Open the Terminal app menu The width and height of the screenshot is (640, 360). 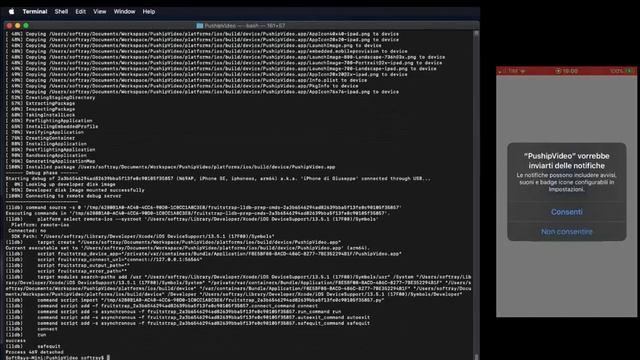[35, 11]
